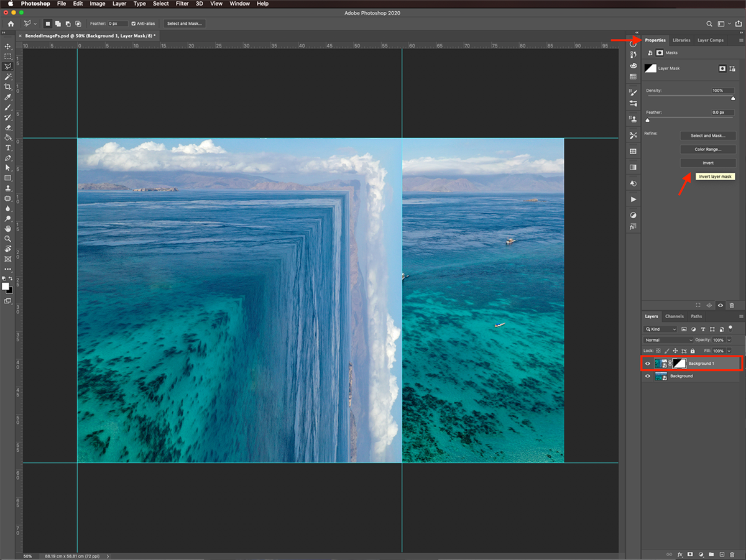Open the Normal blend mode dropdown

[x=669, y=340]
